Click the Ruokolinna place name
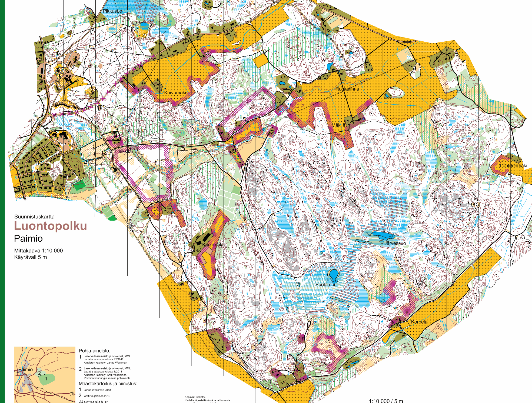Screen dimensions: 532x403 click(x=347, y=89)
